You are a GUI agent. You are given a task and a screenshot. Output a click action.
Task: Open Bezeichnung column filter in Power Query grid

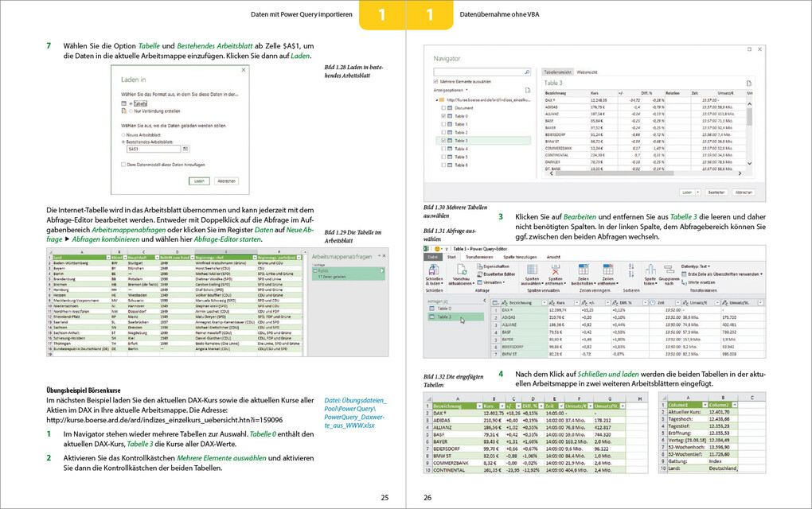coord(544,302)
